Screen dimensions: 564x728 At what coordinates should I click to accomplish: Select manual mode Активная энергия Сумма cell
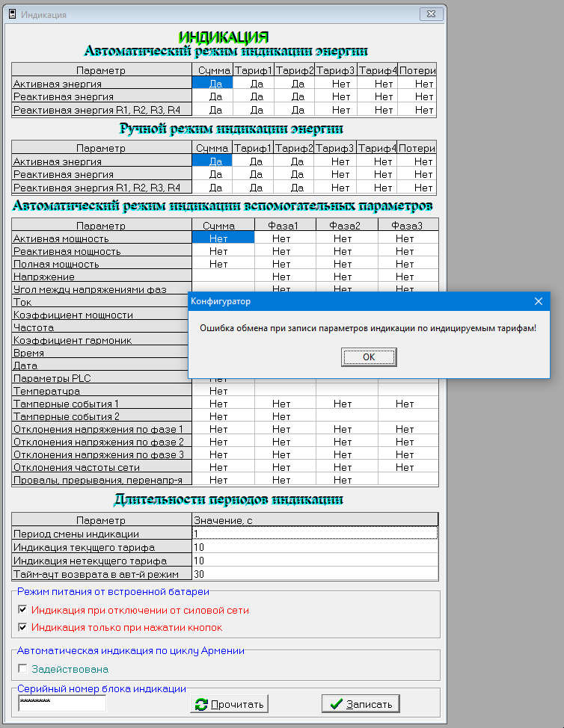tap(212, 161)
